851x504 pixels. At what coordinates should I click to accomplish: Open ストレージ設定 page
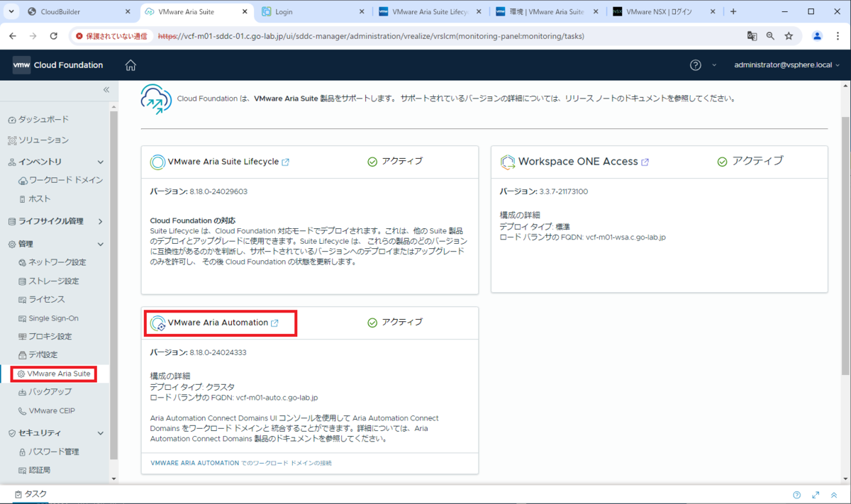point(49,281)
